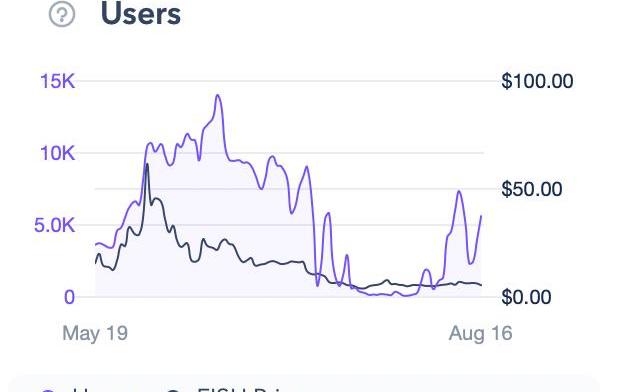This screenshot has height=392, width=624.
Task: Toggle the dark FISH Price legend dot
Action: [x=173, y=390]
